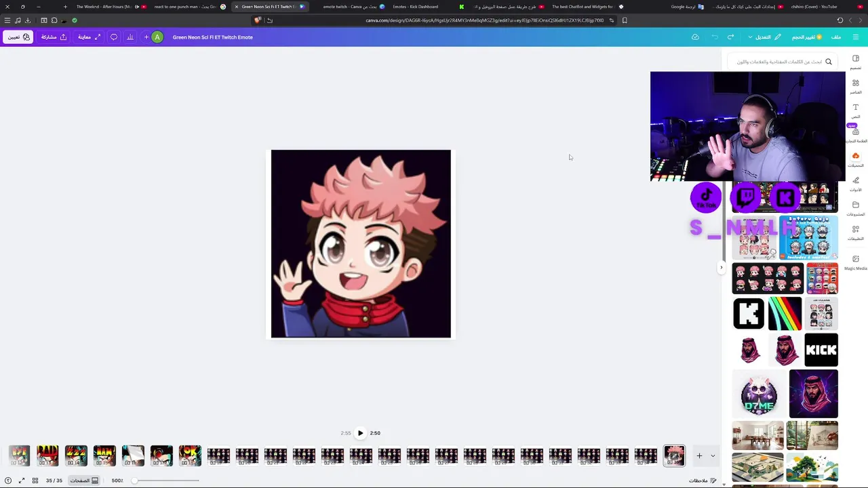
Task: Click the مشاركة (Share) button
Action: point(54,37)
